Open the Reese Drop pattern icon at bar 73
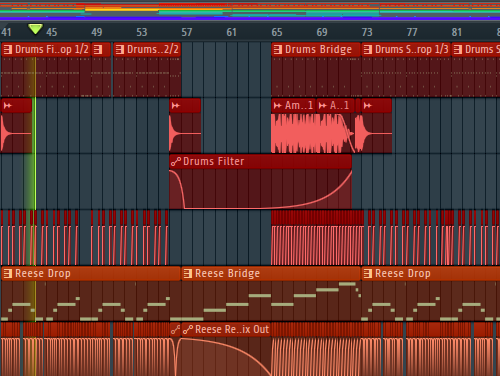This screenshot has height=376, width=500. coord(368,274)
